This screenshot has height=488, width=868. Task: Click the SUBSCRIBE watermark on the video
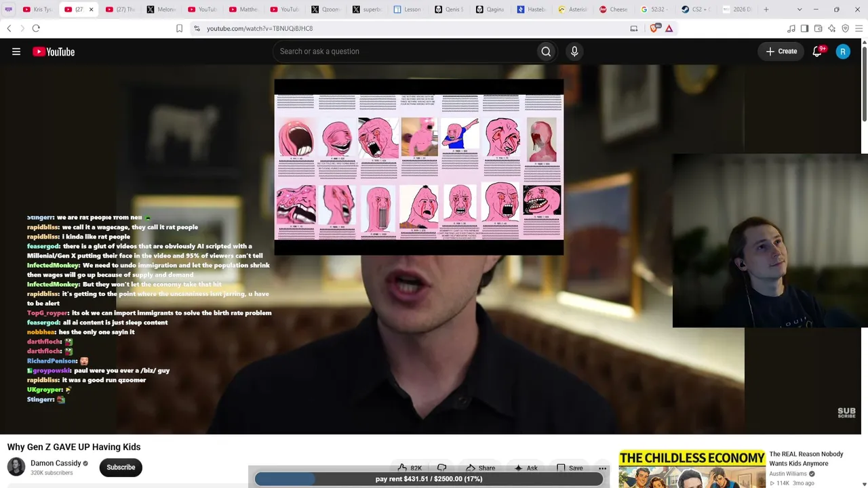pyautogui.click(x=846, y=413)
